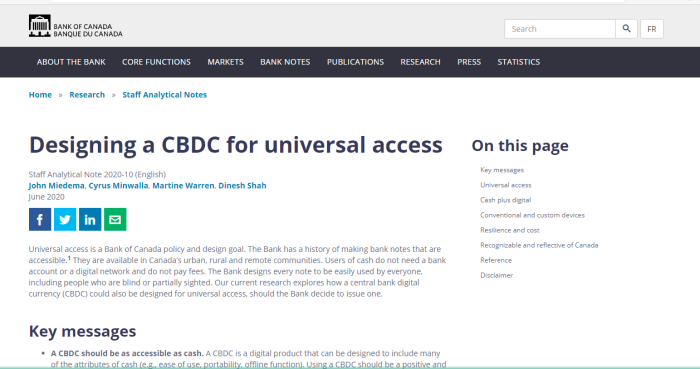Open author Martine Warren's page
700x369 pixels.
pyautogui.click(x=183, y=186)
